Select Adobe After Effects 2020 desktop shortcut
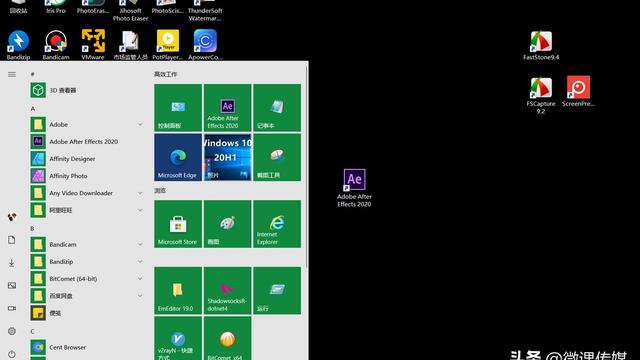Image resolution: width=640 pixels, height=360 pixels. pos(354,188)
